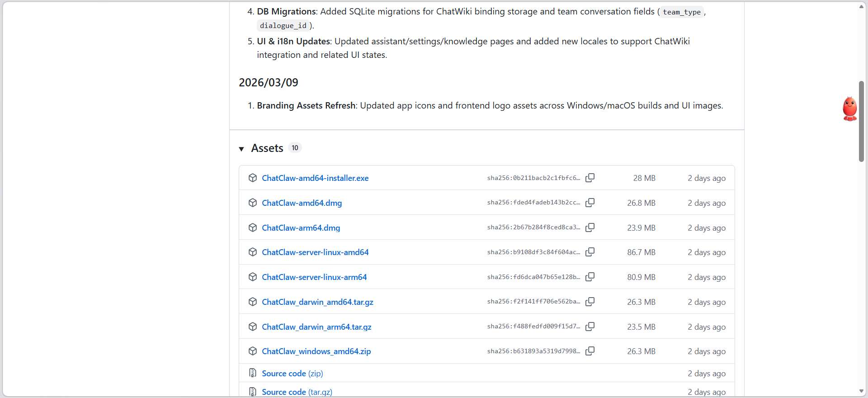Copy SHA256 hash for ChatClaw-arm64.dmg
The height and width of the screenshot is (398, 868).
click(590, 227)
